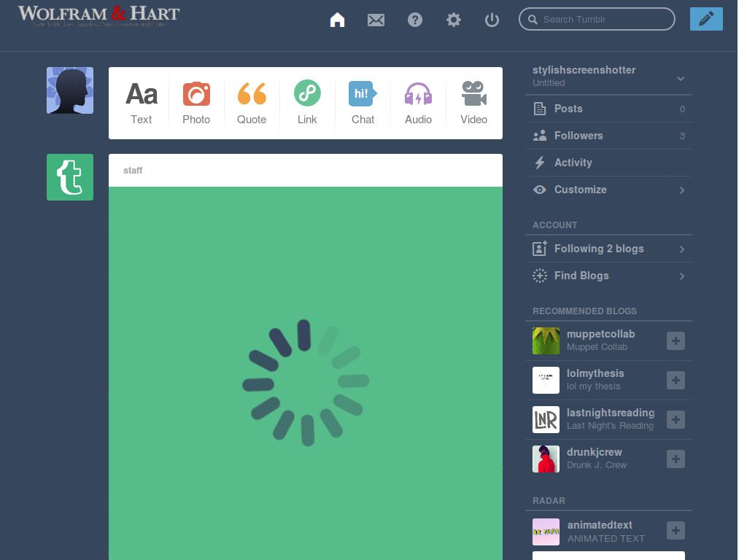Viewport: 747px width, 560px height.
Task: Open the Activity sidebar item
Action: tap(573, 162)
